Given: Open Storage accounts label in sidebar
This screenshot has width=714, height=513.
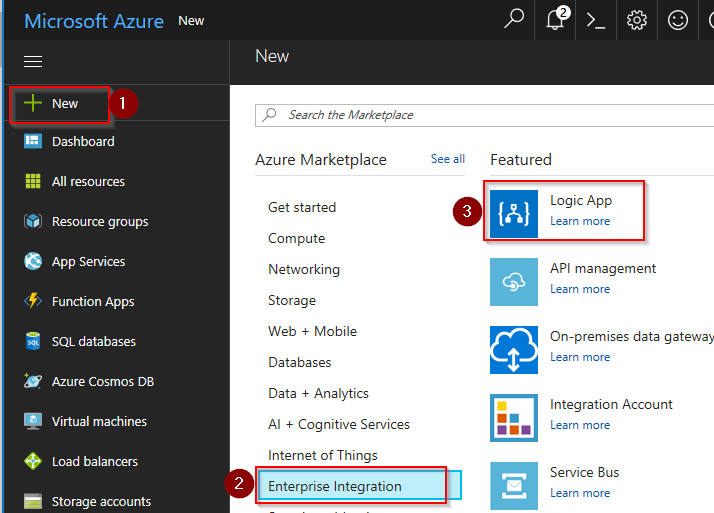Looking at the screenshot, I should (x=101, y=502).
